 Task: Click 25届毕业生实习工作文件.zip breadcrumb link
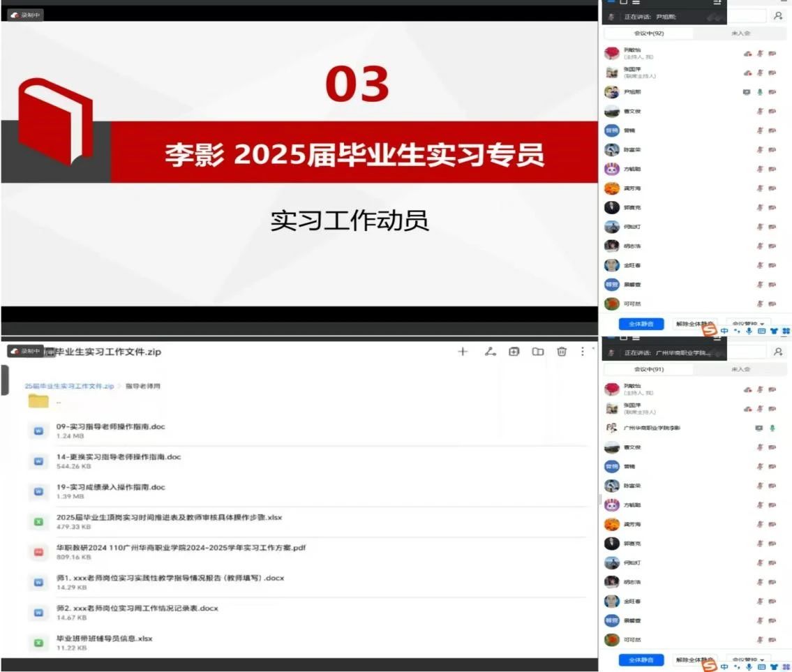69,386
